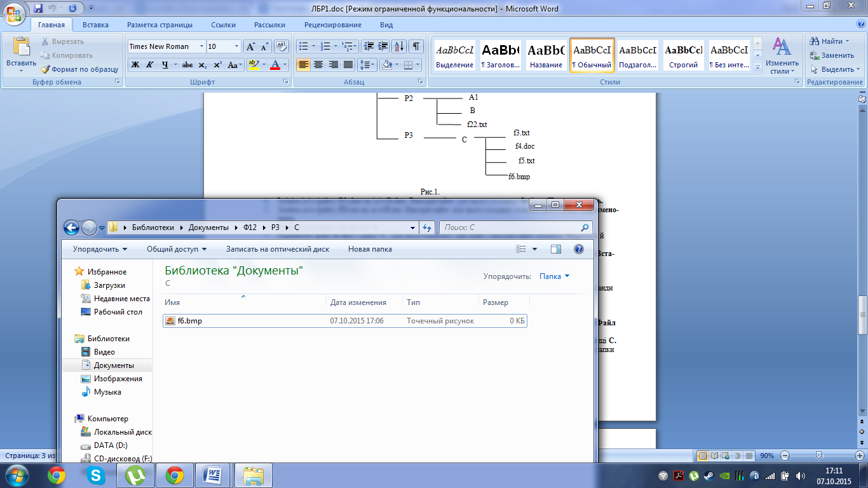The width and height of the screenshot is (868, 488).
Task: Open the font name dropdown
Action: pyautogui.click(x=202, y=46)
